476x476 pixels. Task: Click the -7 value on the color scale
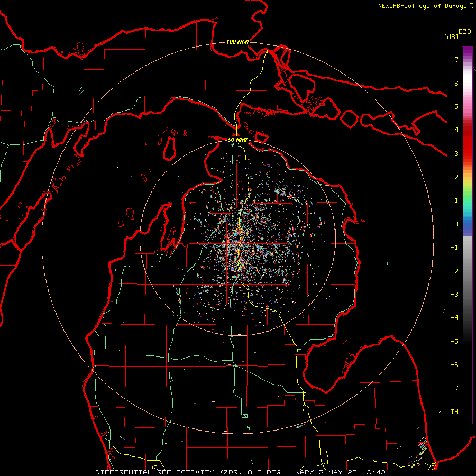454,388
